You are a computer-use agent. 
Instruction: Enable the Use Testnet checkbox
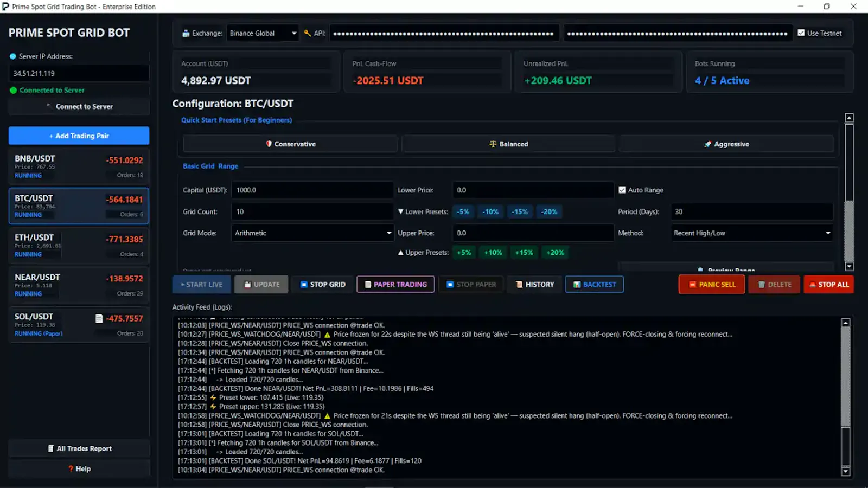coord(801,33)
